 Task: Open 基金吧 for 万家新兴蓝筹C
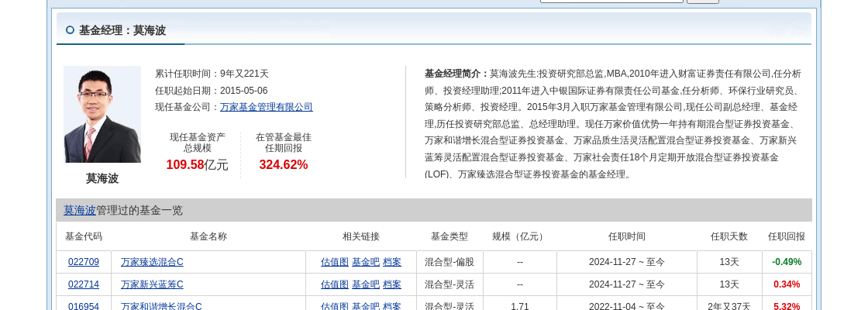(366, 284)
